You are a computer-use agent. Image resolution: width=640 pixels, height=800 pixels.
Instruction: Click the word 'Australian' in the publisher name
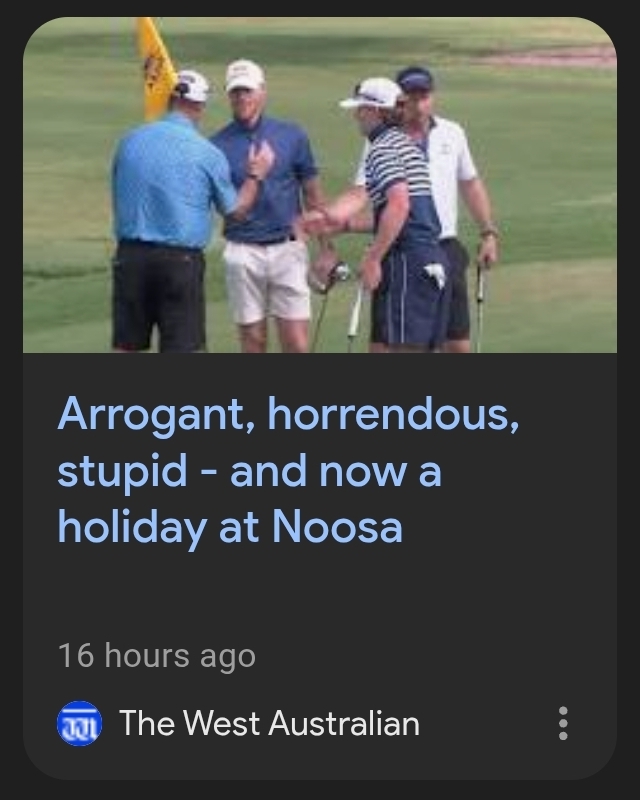344,723
